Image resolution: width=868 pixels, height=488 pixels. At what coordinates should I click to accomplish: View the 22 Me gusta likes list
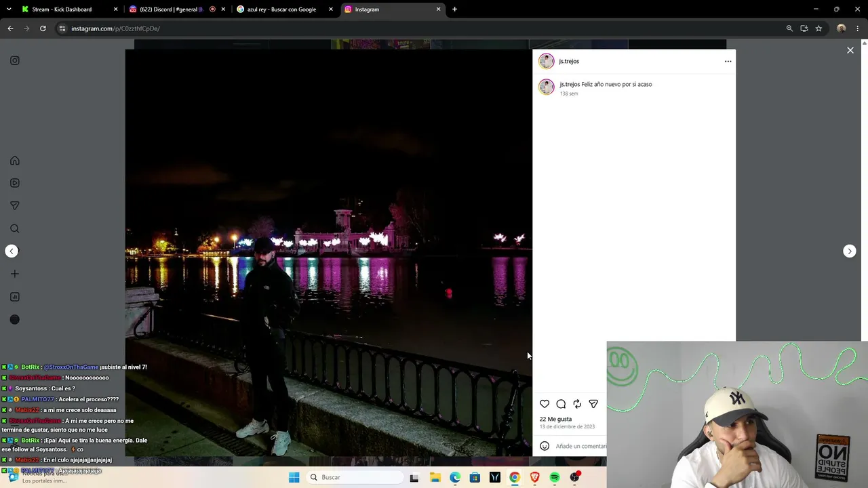pyautogui.click(x=555, y=419)
